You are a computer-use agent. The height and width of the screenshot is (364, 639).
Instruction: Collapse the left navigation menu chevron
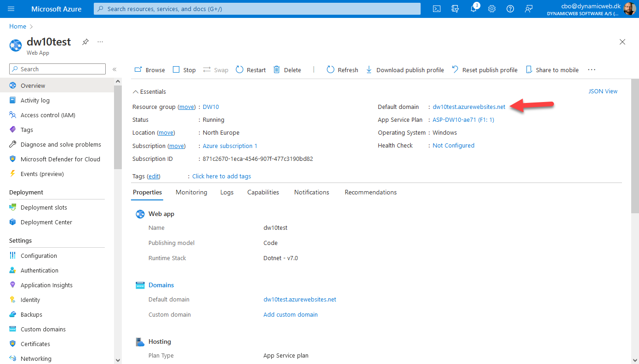pyautogui.click(x=114, y=69)
